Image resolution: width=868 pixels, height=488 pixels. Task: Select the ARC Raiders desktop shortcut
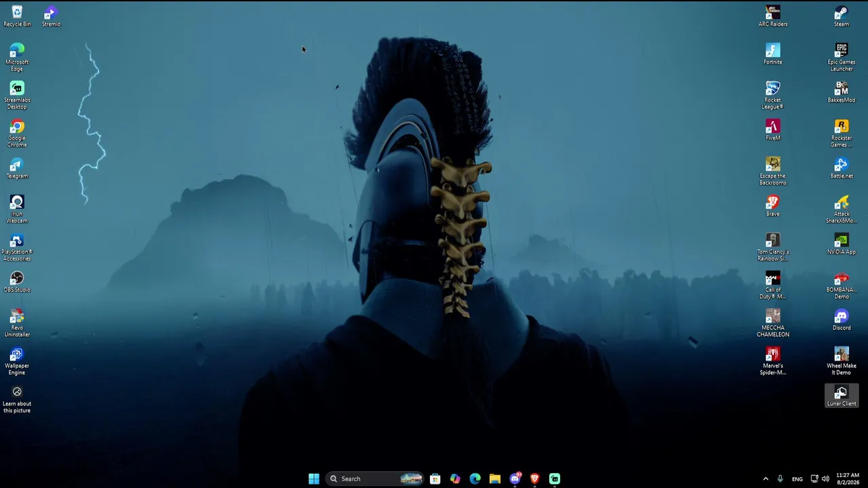point(773,16)
